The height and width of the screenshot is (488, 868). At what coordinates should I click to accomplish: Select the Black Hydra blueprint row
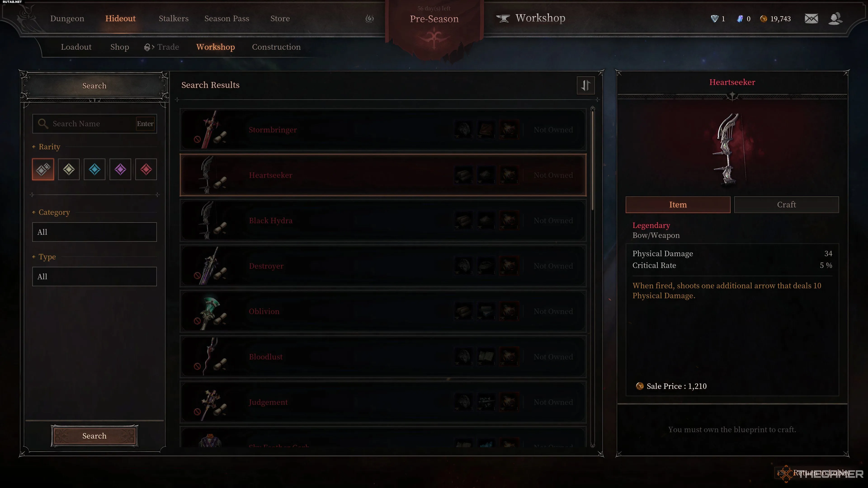click(x=383, y=221)
